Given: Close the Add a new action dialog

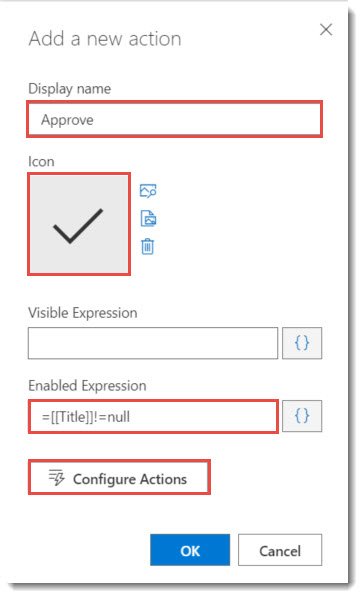Looking at the screenshot, I should [326, 29].
